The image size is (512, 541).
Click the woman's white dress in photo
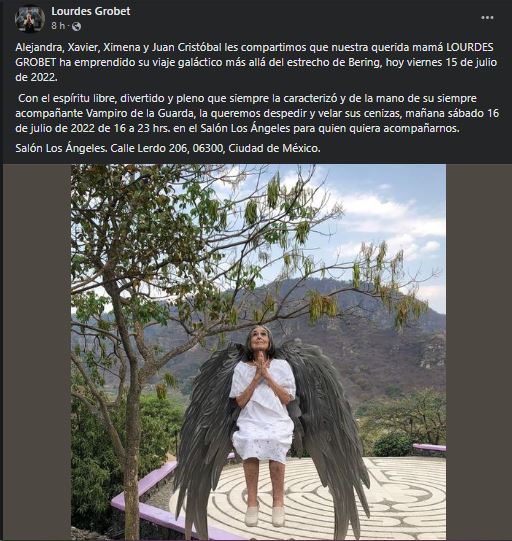point(263,411)
